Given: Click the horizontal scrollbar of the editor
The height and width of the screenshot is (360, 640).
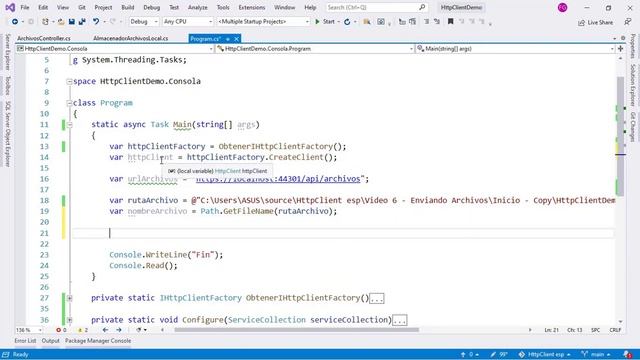Looking at the screenshot, I should pyautogui.click(x=297, y=330).
